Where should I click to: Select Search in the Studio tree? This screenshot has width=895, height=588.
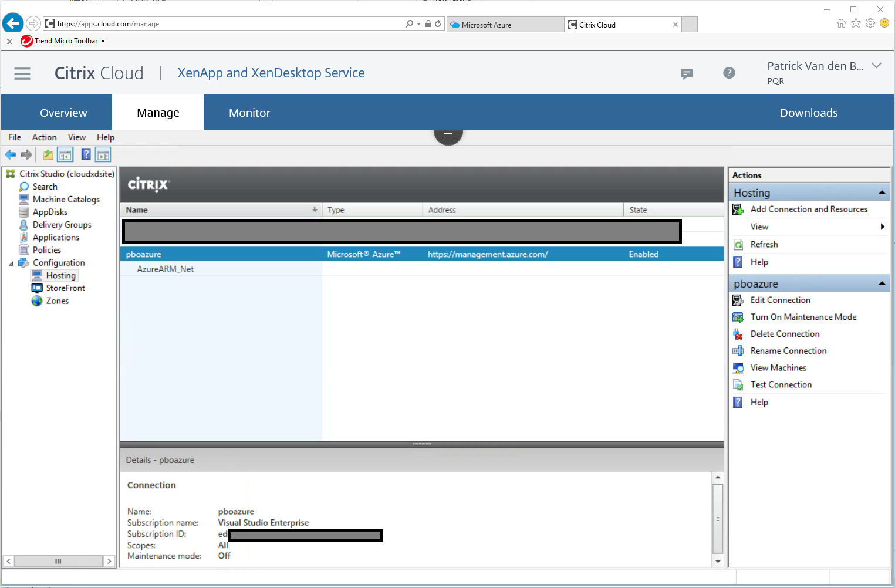[45, 187]
